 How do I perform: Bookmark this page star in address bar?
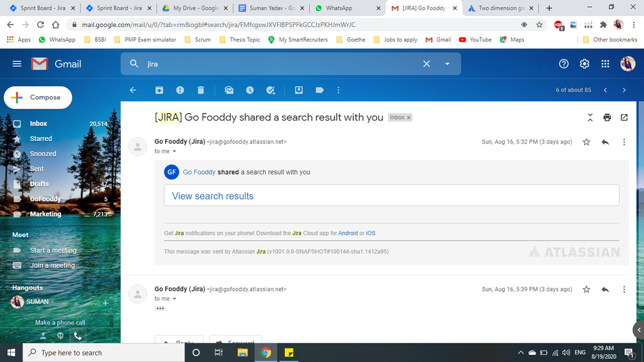540,25
